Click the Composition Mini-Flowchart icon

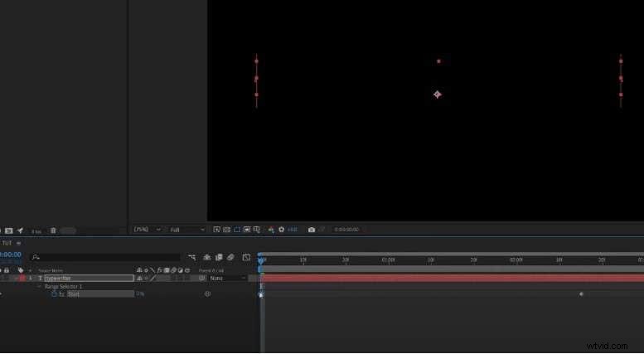(191, 257)
